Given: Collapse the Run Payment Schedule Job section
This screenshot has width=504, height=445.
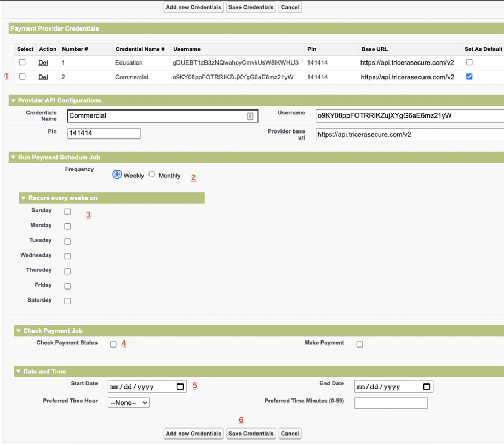Looking at the screenshot, I should click(13, 158).
